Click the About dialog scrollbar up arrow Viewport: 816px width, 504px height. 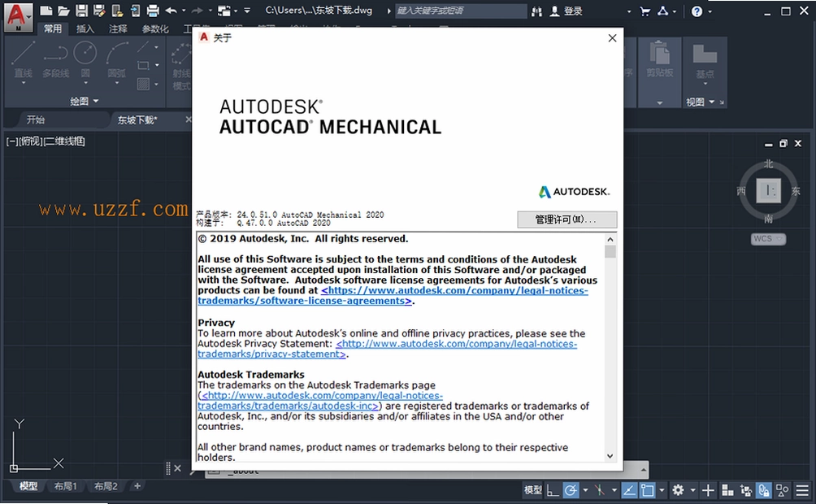pos(610,239)
